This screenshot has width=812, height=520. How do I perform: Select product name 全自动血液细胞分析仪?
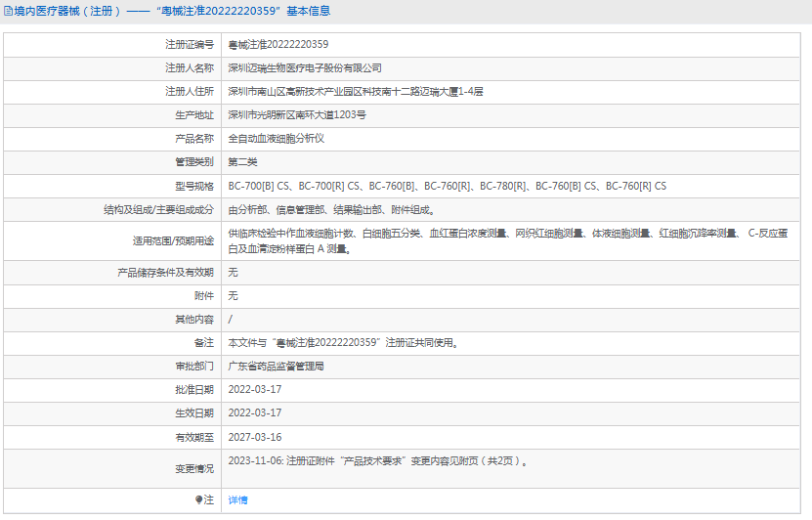(276, 138)
